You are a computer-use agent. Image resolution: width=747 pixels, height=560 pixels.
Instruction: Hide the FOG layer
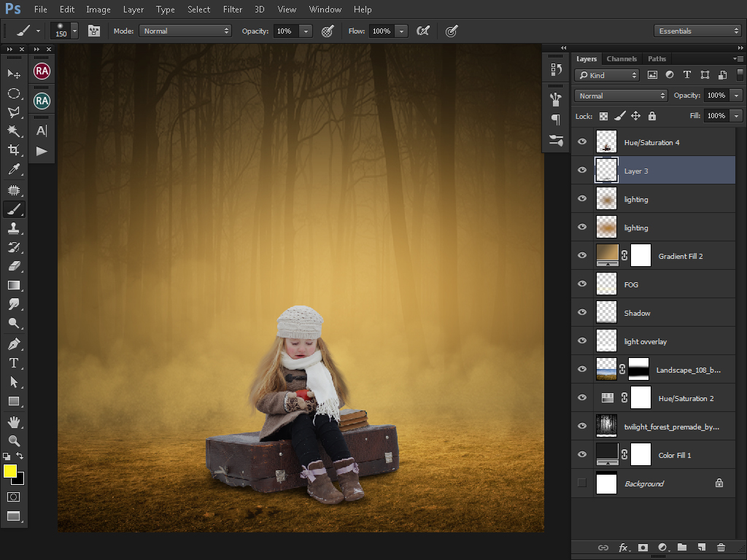pos(581,284)
